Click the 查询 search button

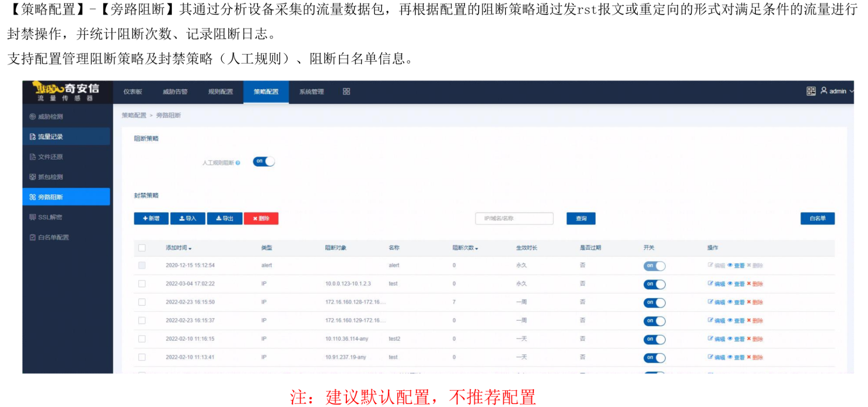point(581,218)
